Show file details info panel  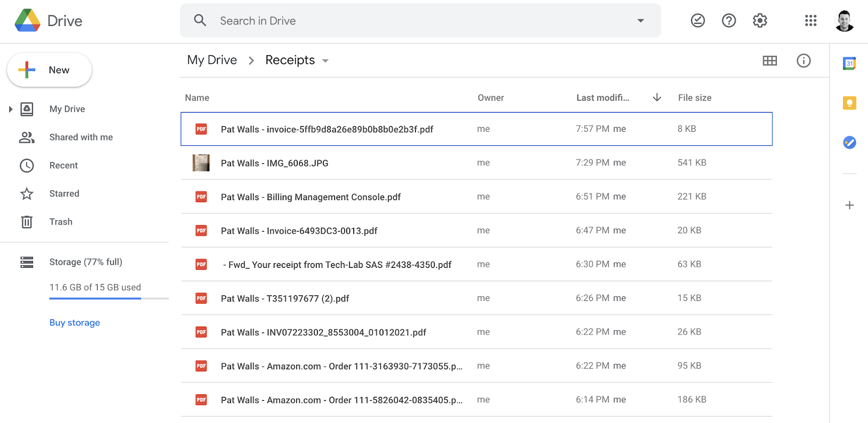click(x=803, y=61)
